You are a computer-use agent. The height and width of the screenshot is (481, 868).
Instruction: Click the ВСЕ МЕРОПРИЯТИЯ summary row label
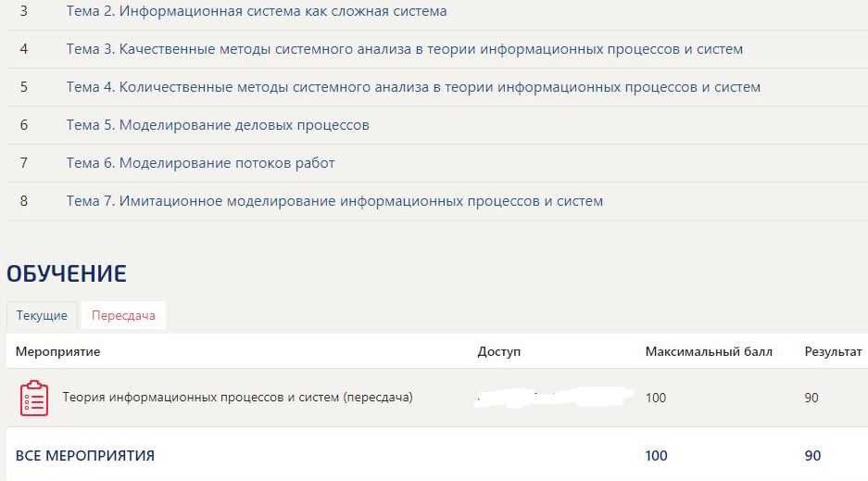click(x=85, y=456)
